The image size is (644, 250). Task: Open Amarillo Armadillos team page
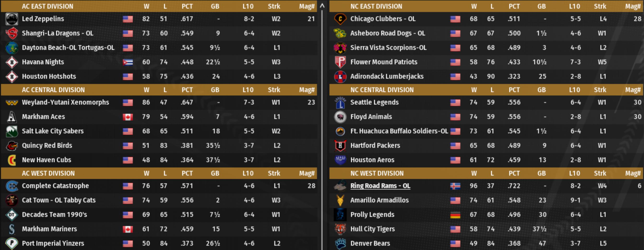379,200
